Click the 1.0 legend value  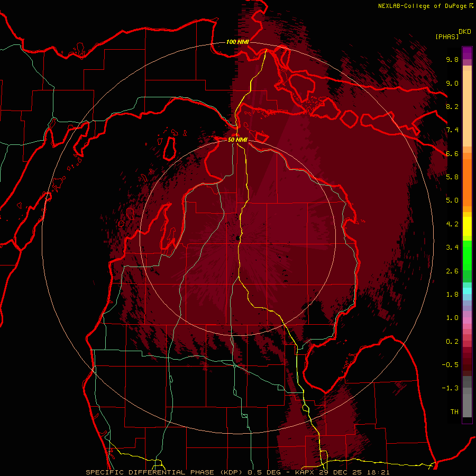tap(452, 318)
